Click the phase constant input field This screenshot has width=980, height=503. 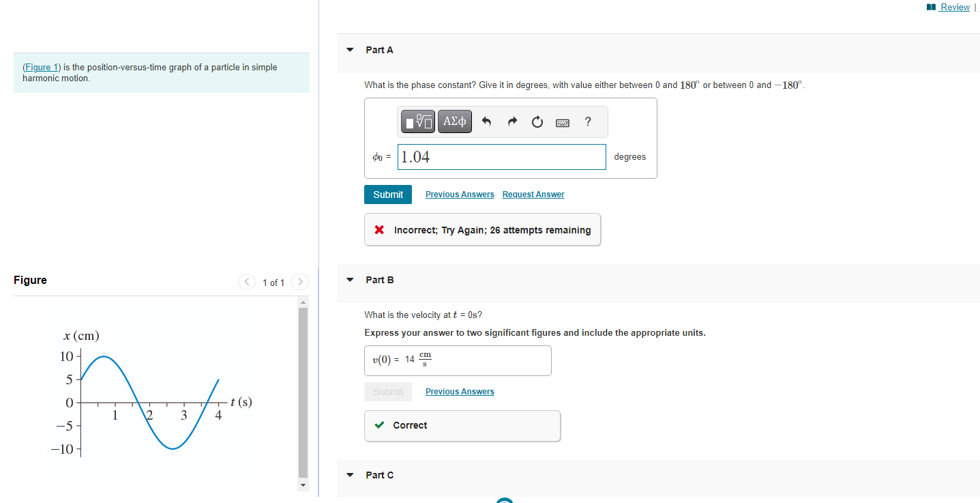[501, 157]
